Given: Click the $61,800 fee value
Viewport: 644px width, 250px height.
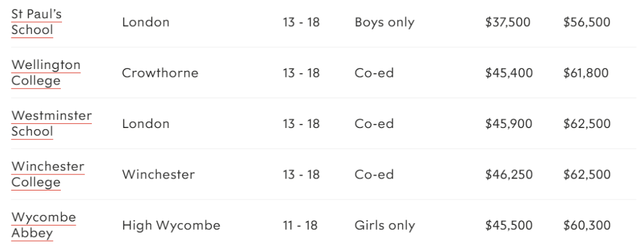Looking at the screenshot, I should point(586,73).
